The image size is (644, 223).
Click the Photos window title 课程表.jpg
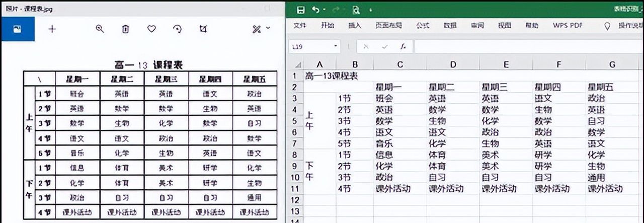pos(28,9)
